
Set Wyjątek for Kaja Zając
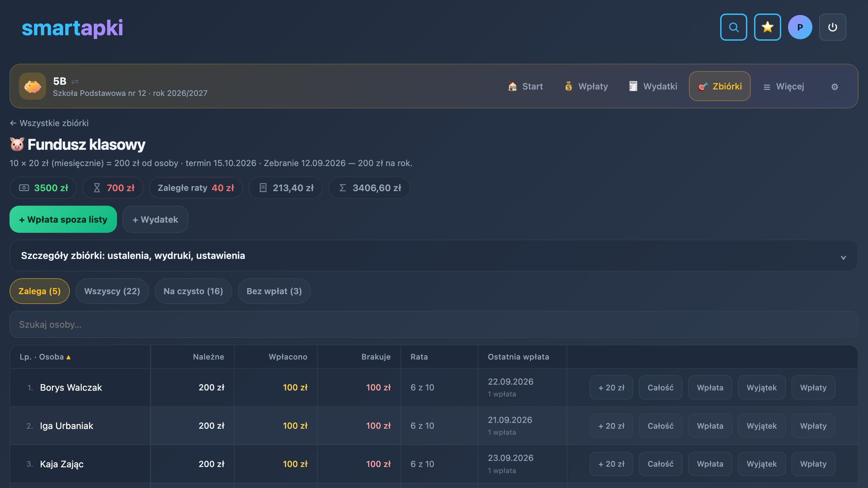pos(762,464)
